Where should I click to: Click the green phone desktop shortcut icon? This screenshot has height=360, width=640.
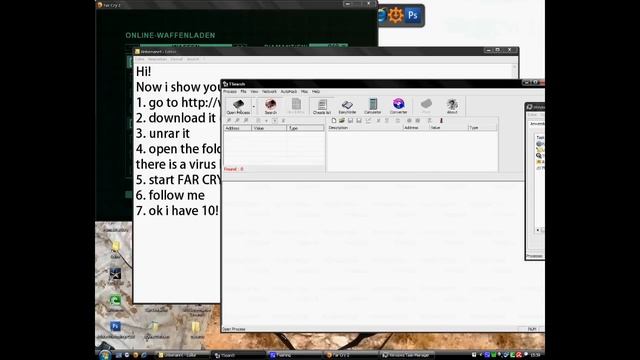click(116, 301)
